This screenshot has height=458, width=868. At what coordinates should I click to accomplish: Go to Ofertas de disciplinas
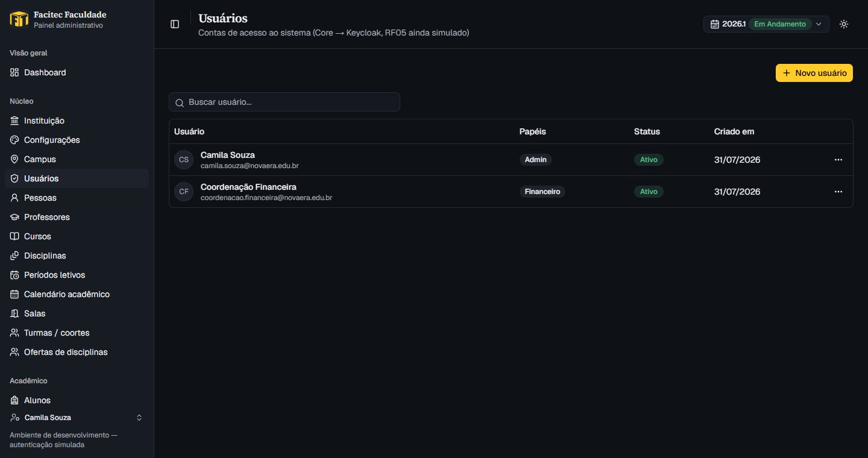pos(77,352)
